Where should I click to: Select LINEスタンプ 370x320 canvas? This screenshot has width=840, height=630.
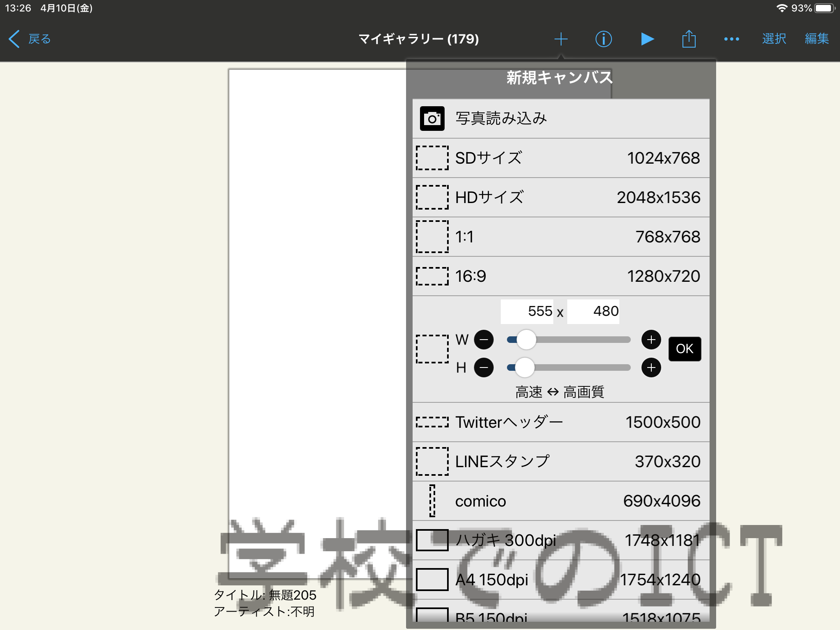(561, 461)
